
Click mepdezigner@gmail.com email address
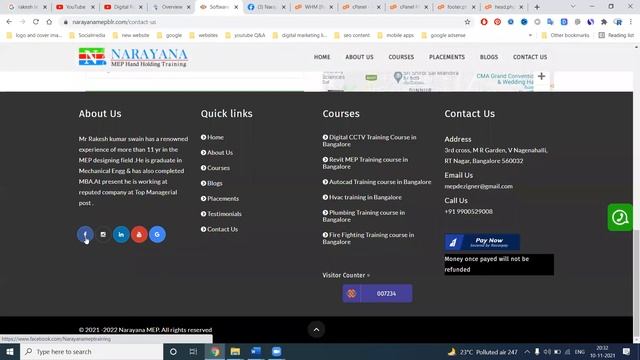coord(478,186)
